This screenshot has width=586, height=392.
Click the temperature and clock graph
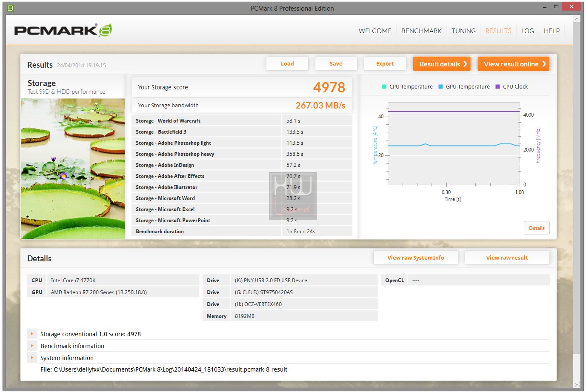(x=454, y=144)
